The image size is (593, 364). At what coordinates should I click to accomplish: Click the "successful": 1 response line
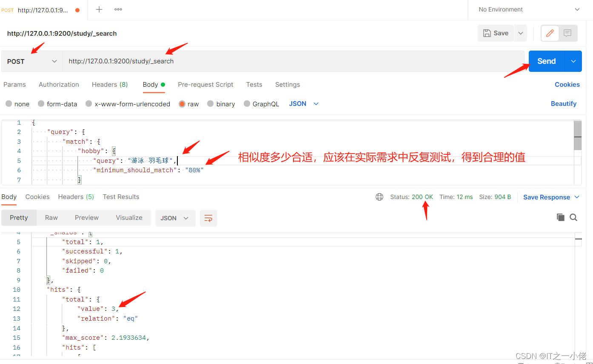click(92, 251)
